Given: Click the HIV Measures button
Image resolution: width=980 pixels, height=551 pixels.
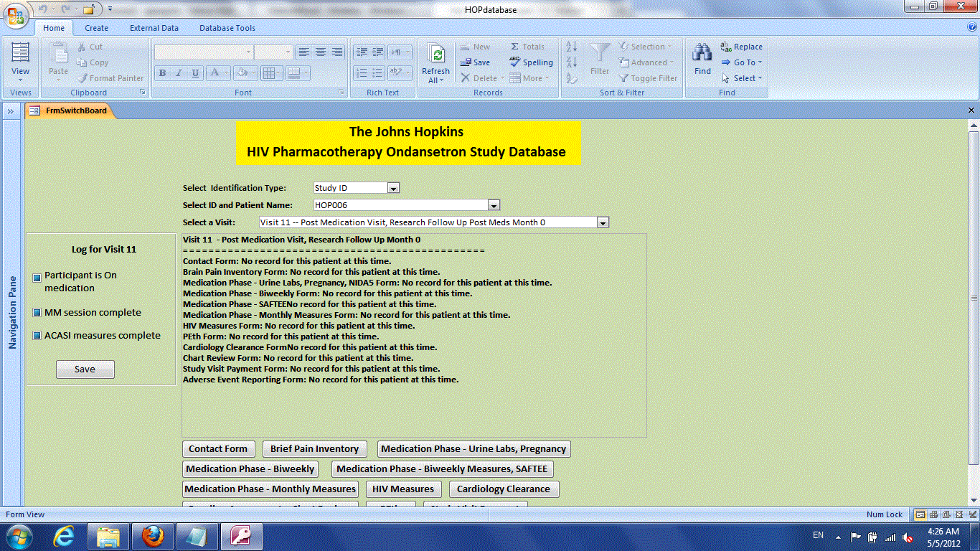Looking at the screenshot, I should point(403,489).
